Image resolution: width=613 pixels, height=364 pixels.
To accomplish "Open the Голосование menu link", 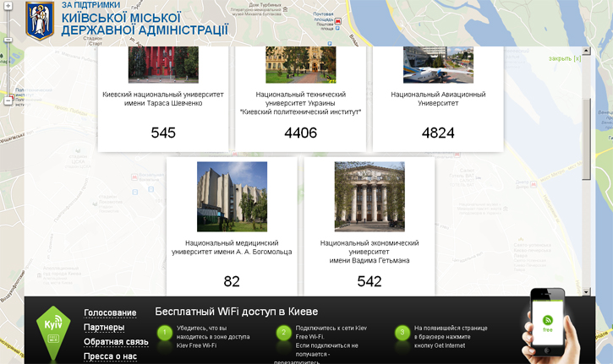I will pyautogui.click(x=110, y=312).
